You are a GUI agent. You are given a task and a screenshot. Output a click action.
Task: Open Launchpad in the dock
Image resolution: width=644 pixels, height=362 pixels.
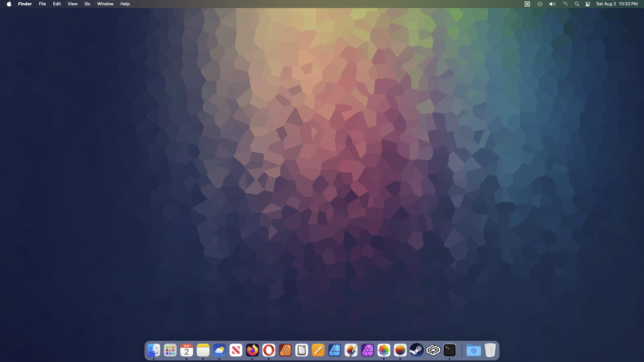pyautogui.click(x=170, y=350)
